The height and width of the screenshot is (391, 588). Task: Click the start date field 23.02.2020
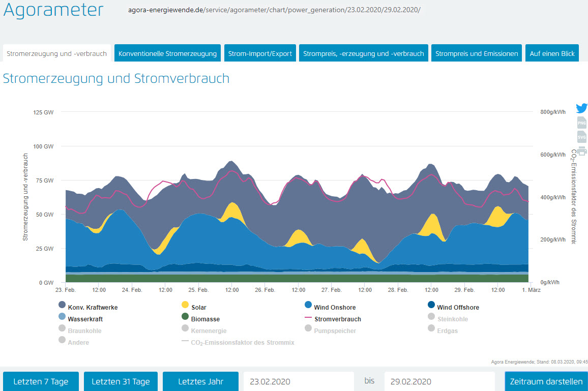(298, 381)
